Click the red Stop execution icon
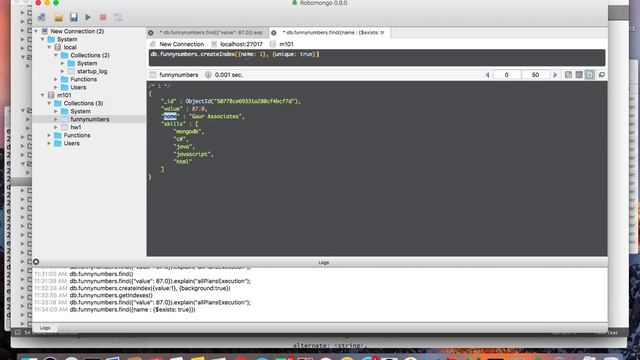This screenshot has height=360, width=640. coord(103,17)
